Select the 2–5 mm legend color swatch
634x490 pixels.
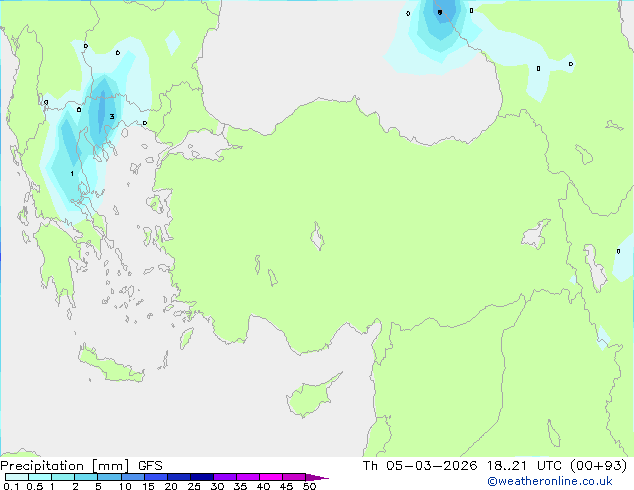tap(86, 477)
